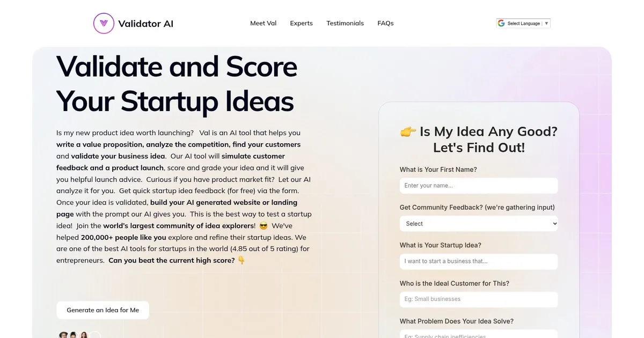Click the pointing down emoji after high score
This screenshot has width=644, height=338.
tap(241, 261)
